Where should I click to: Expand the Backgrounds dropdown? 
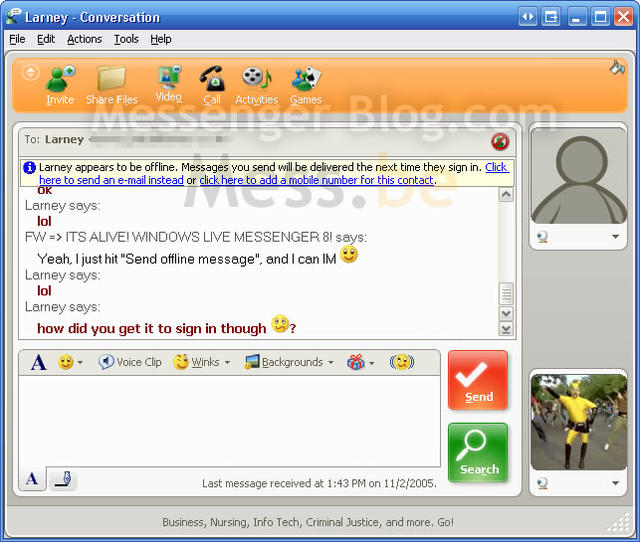pyautogui.click(x=290, y=362)
